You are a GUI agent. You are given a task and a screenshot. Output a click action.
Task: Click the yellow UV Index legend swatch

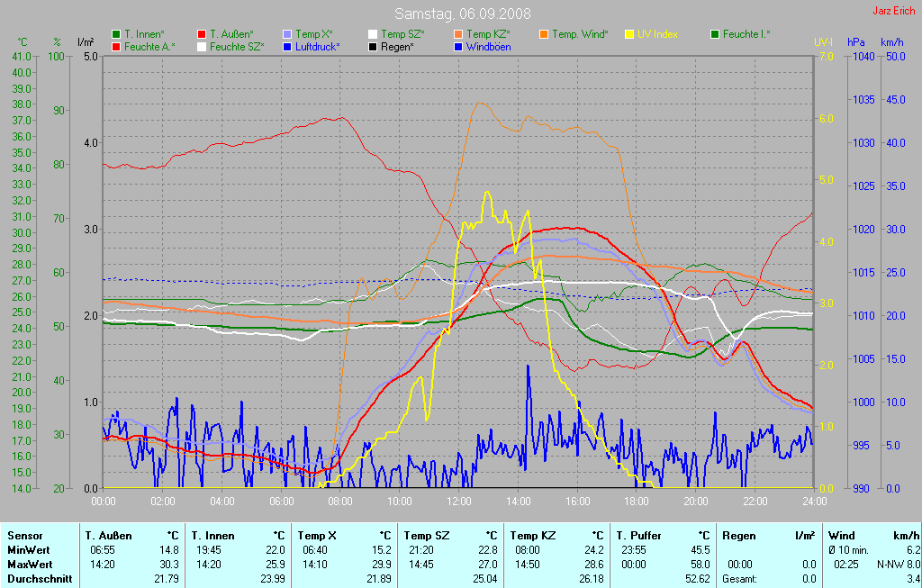click(x=628, y=35)
